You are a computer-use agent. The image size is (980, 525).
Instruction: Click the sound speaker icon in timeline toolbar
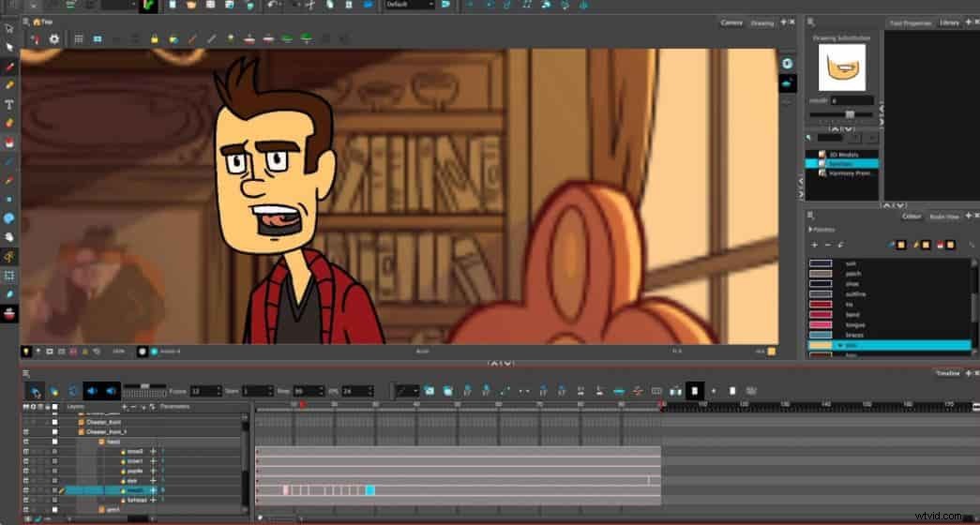[93, 391]
